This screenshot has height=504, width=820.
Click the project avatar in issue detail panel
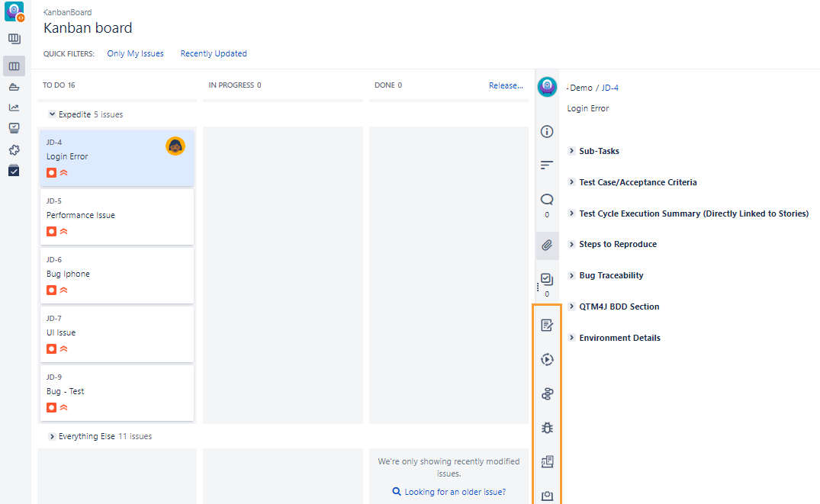(x=547, y=87)
